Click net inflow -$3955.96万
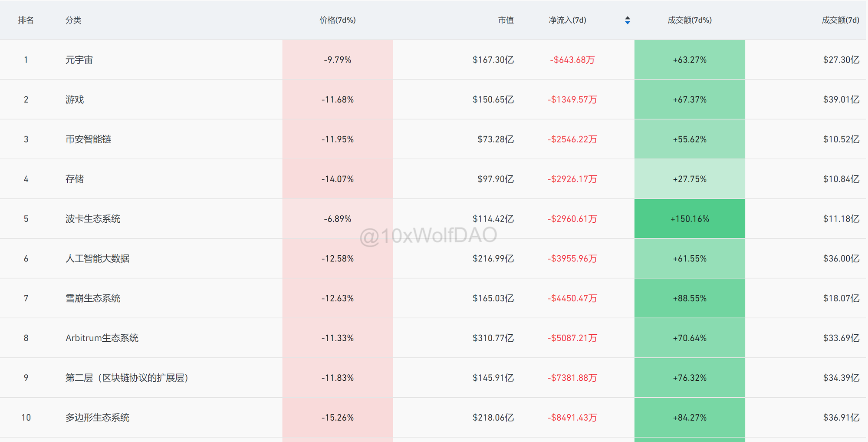The width and height of the screenshot is (868, 442). pyautogui.click(x=572, y=259)
